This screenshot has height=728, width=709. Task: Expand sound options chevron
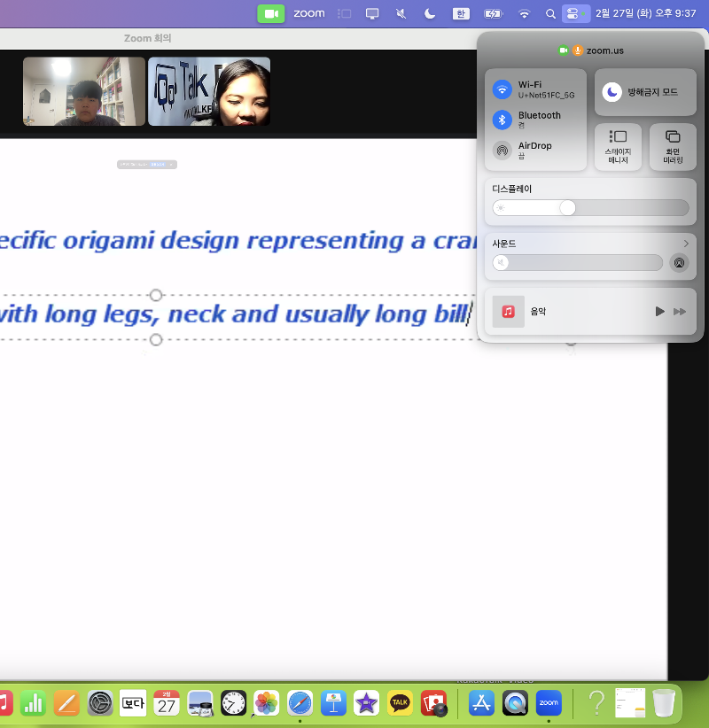[x=686, y=244]
